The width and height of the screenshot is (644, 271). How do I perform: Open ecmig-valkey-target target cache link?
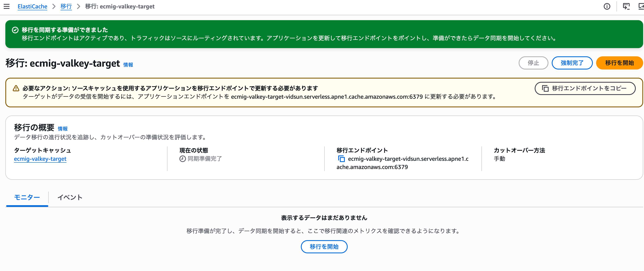pos(40,159)
